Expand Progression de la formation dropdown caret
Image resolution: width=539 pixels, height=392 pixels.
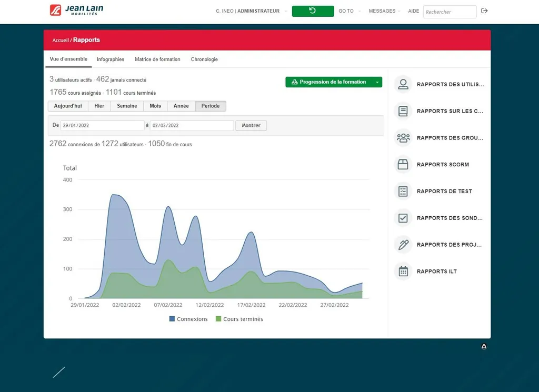click(x=377, y=83)
